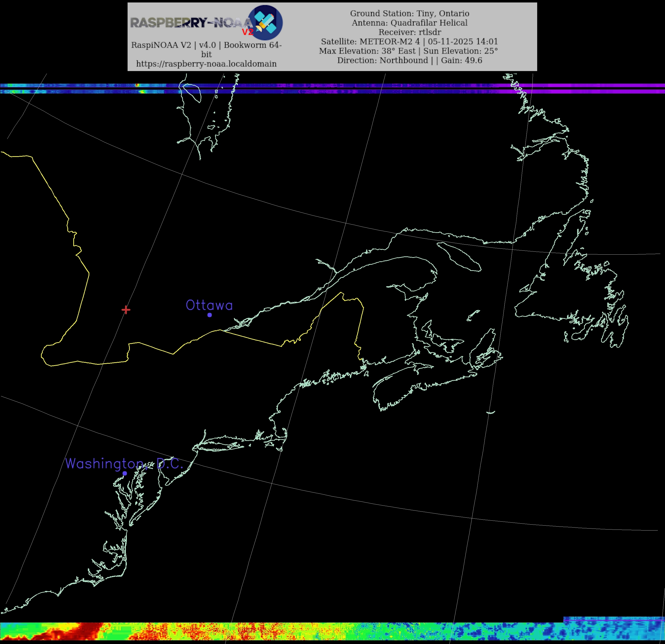
Task: Click the Ottawa city dot marker
Action: click(x=210, y=315)
